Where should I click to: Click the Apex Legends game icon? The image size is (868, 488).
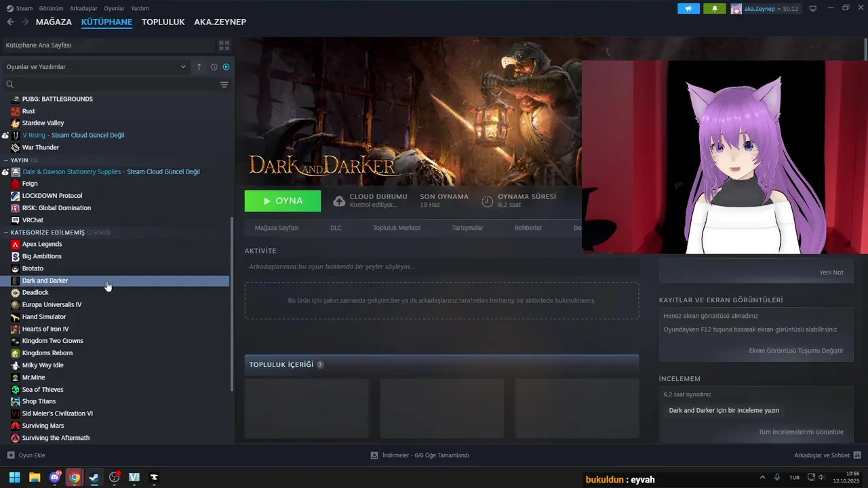click(x=16, y=244)
